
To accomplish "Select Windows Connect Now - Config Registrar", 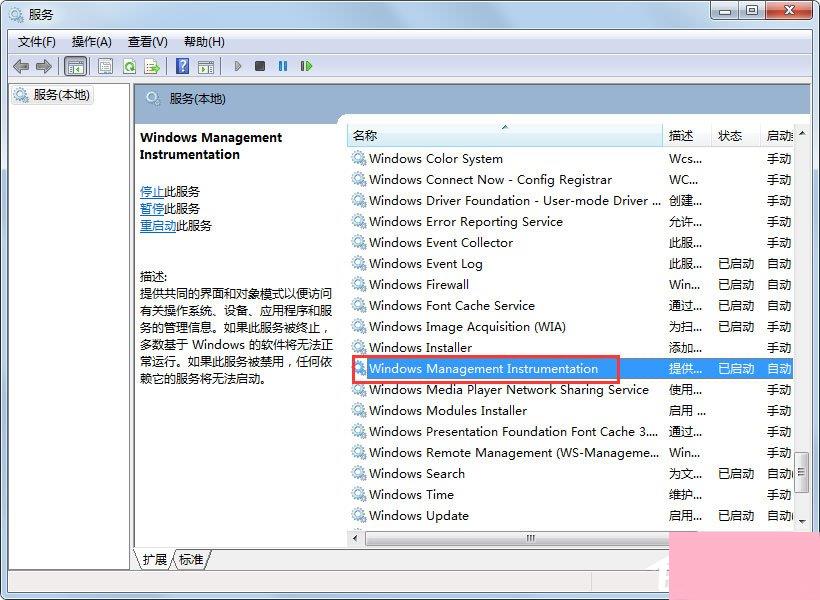I will coord(570,179).
